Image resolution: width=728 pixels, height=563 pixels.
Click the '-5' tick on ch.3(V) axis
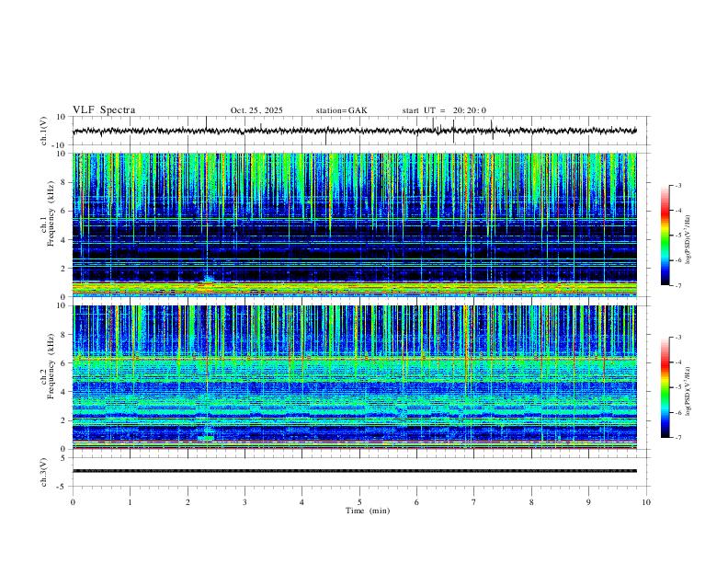63,487
